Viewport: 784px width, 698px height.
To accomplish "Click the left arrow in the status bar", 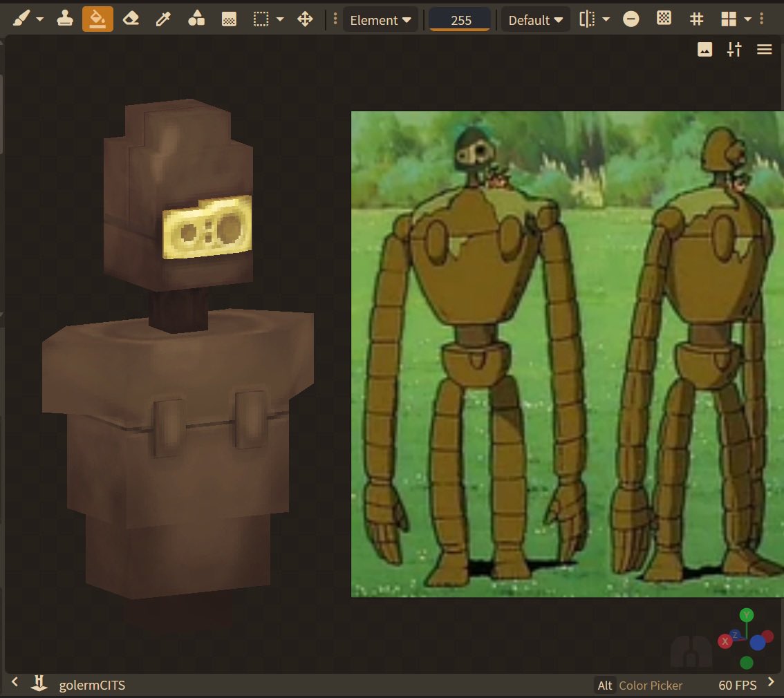I will 15,682.
